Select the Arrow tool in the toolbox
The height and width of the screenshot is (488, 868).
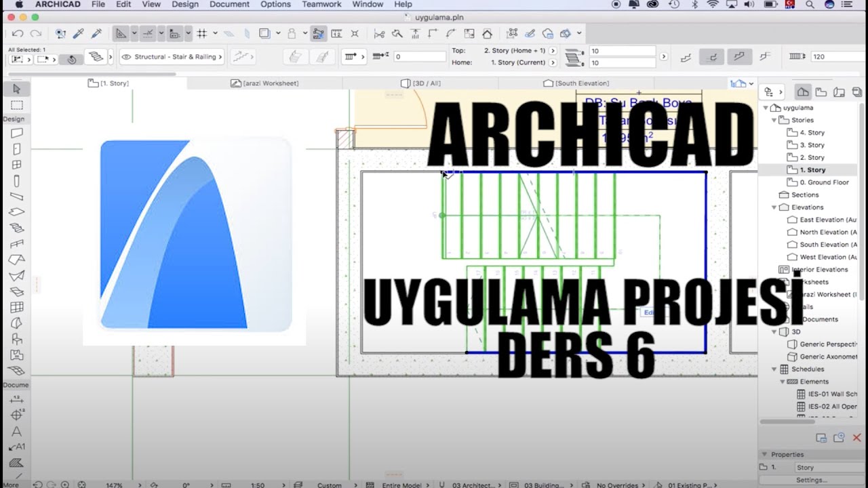(x=17, y=89)
